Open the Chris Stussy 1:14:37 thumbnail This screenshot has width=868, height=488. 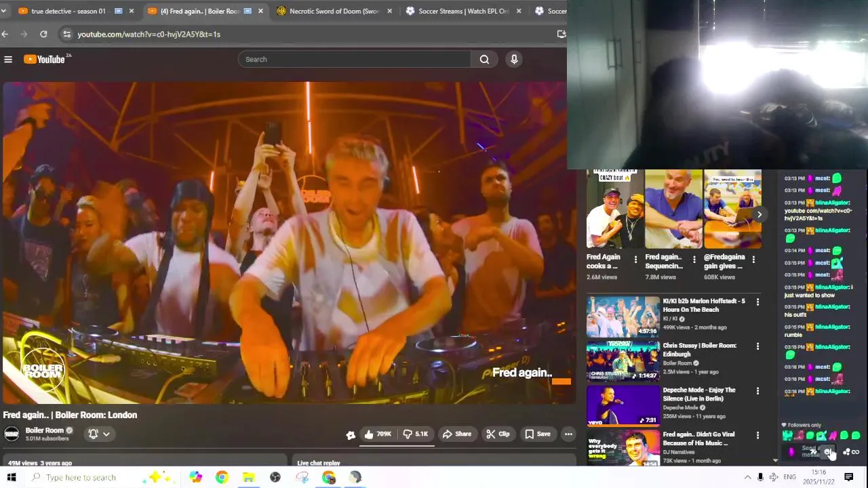(x=623, y=361)
